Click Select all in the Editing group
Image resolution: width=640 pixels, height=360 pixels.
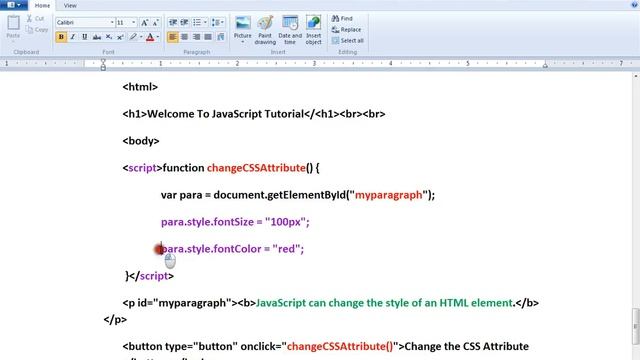click(348, 41)
